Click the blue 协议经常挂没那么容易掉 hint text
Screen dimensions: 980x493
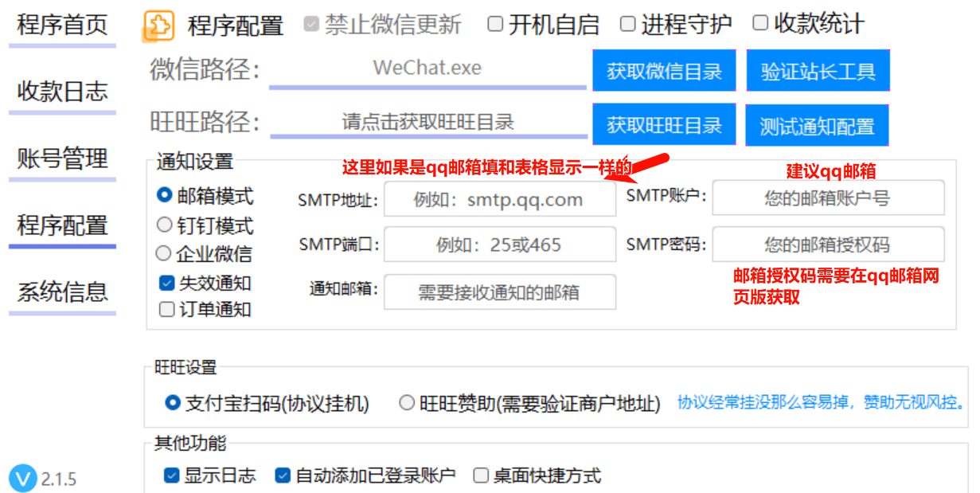822,402
